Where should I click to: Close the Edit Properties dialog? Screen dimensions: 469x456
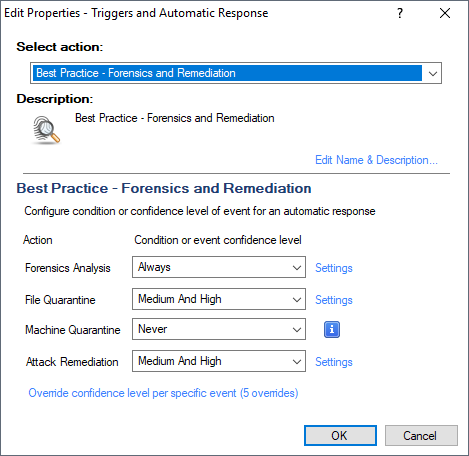[x=445, y=13]
